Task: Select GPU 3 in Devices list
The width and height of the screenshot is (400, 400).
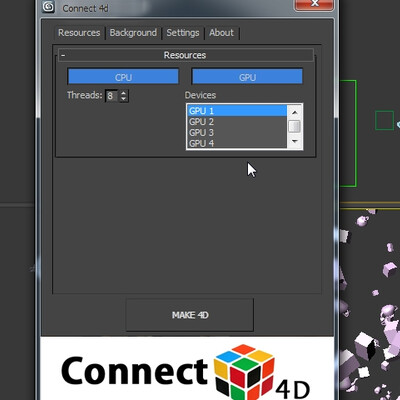Action: [x=237, y=133]
